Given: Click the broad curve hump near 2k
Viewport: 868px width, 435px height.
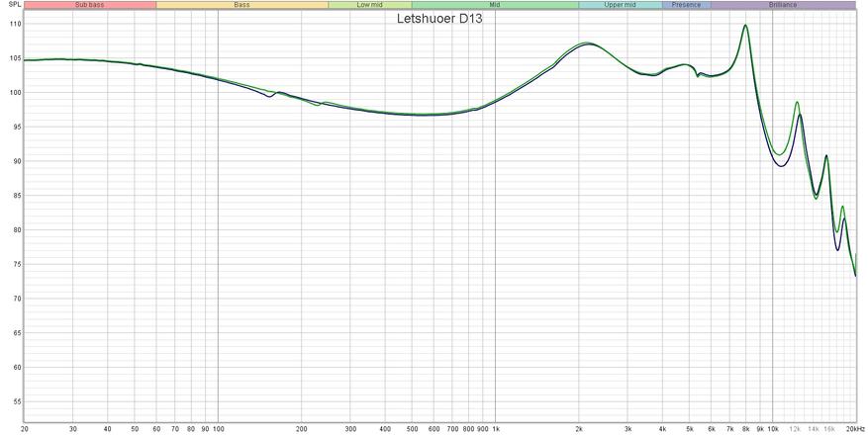Looking at the screenshot, I should point(587,43).
